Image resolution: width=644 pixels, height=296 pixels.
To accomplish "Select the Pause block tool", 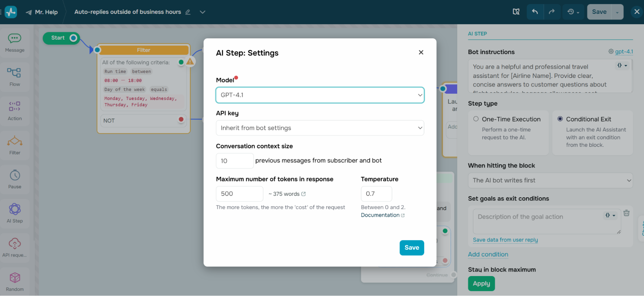I will point(14,179).
